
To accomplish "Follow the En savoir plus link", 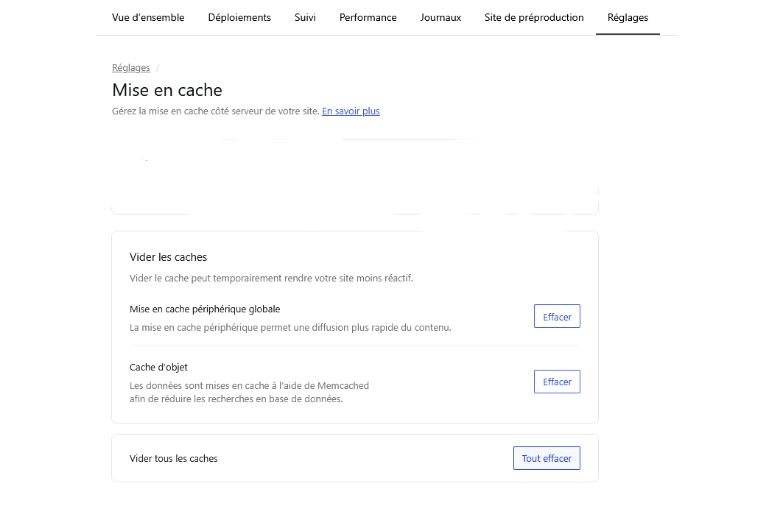I will [x=350, y=111].
